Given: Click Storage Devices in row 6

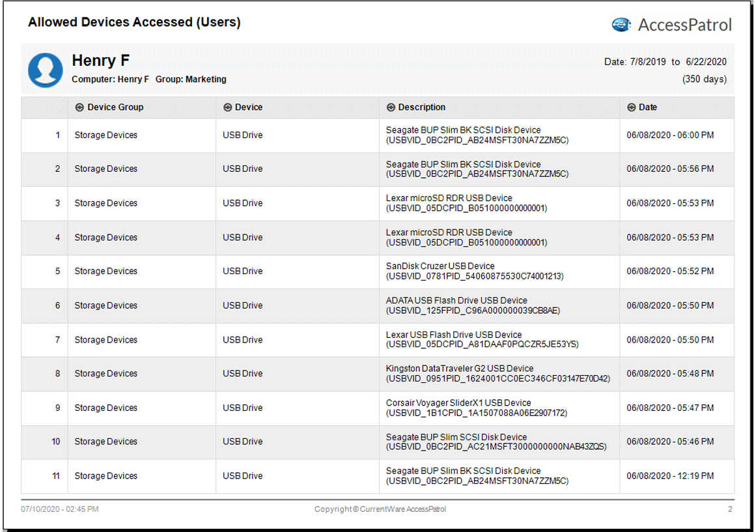Looking at the screenshot, I should coord(105,305).
